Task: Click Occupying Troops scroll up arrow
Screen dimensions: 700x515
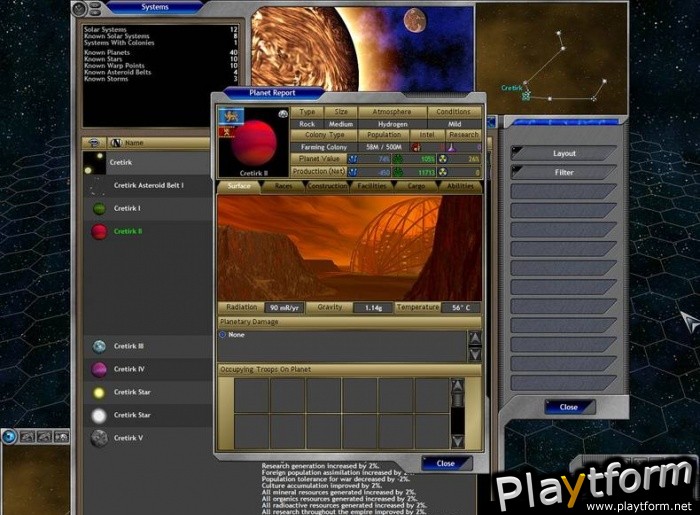Action: 458,385
